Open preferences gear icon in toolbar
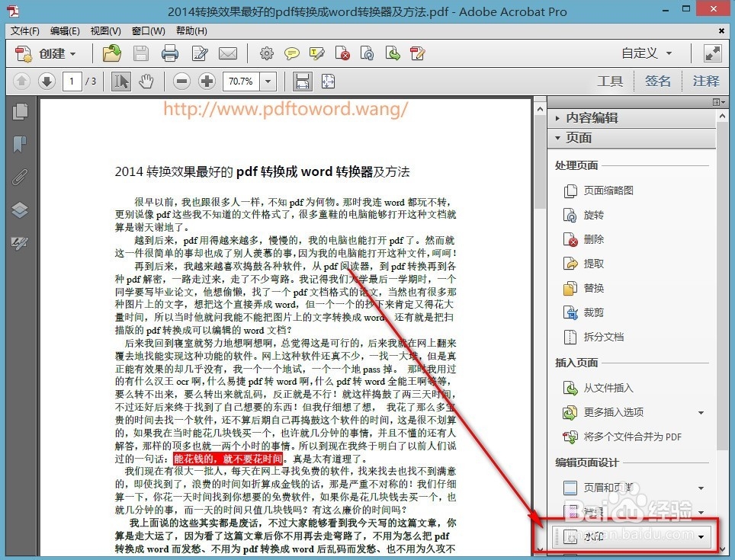Screen dimensions: 735x560 click(x=267, y=53)
